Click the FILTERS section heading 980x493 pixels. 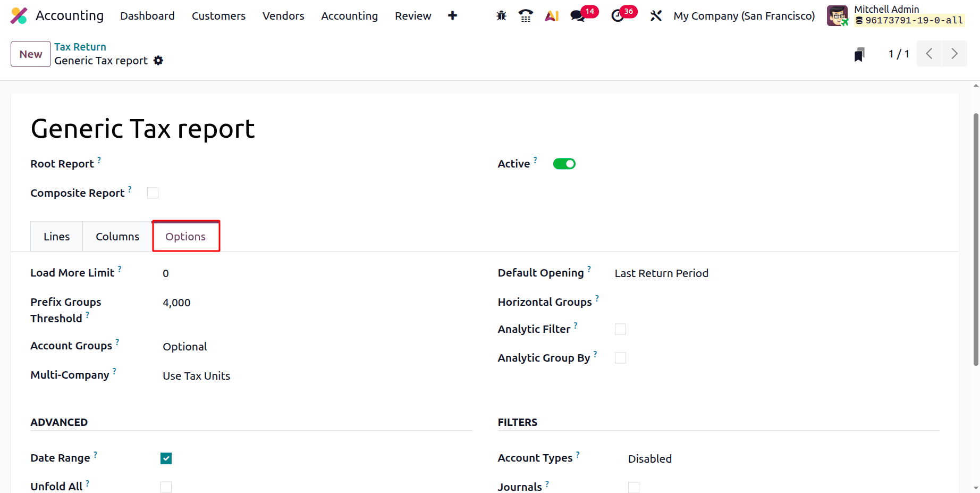[x=518, y=422]
